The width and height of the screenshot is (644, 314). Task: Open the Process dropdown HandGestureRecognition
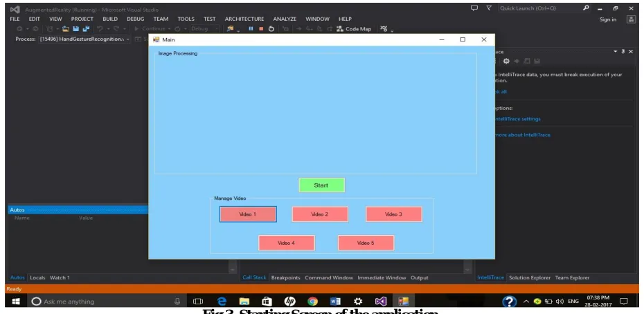pyautogui.click(x=84, y=39)
